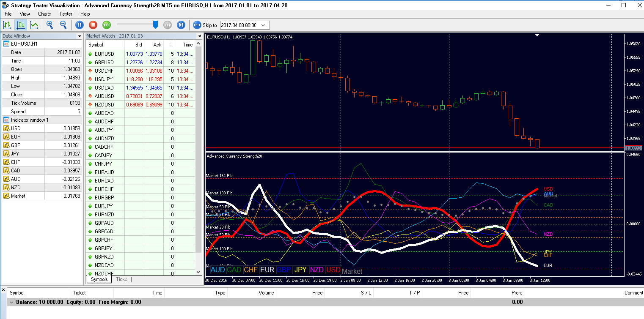Toggle the USD currency button on indicator
This screenshot has height=319, width=644.
click(333, 270)
